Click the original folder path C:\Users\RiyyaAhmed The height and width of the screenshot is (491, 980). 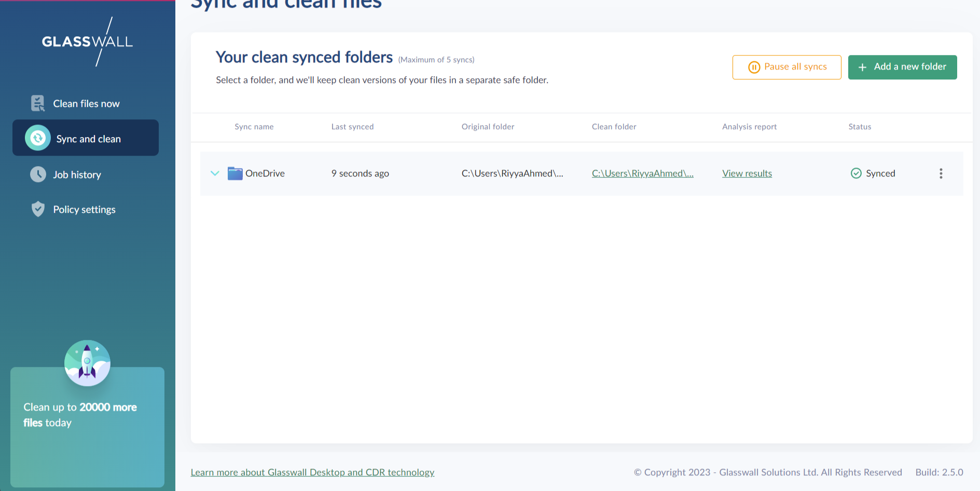click(512, 173)
